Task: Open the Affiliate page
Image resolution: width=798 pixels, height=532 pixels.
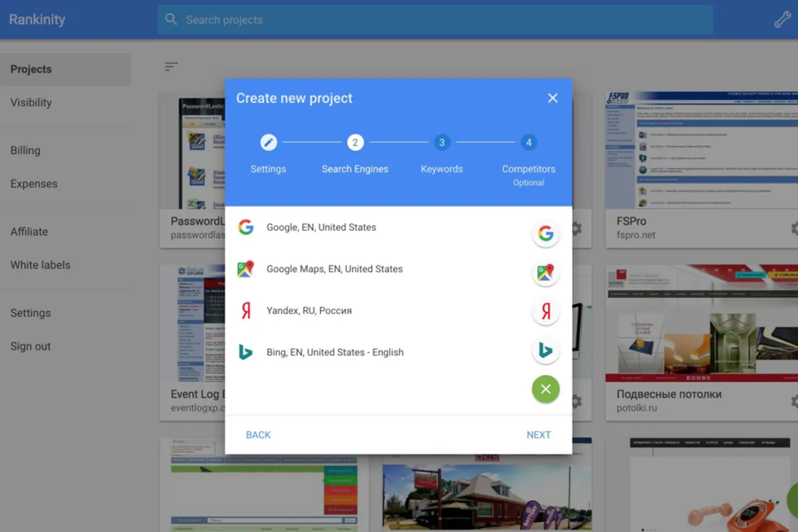Action: click(65, 231)
